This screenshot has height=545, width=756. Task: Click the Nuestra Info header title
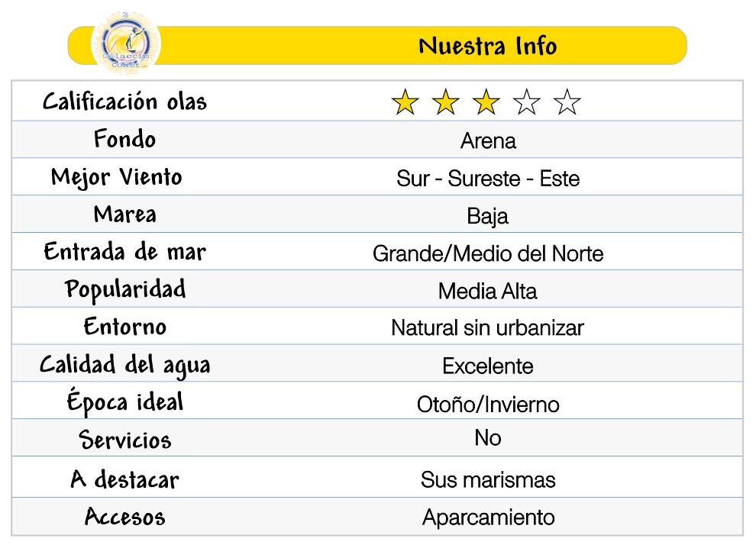tap(487, 46)
